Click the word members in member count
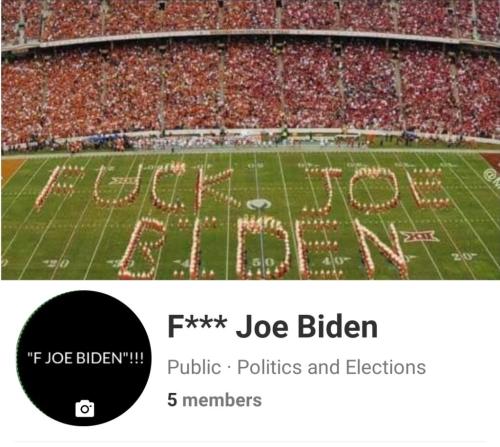The height and width of the screenshot is (447, 500). point(222,400)
